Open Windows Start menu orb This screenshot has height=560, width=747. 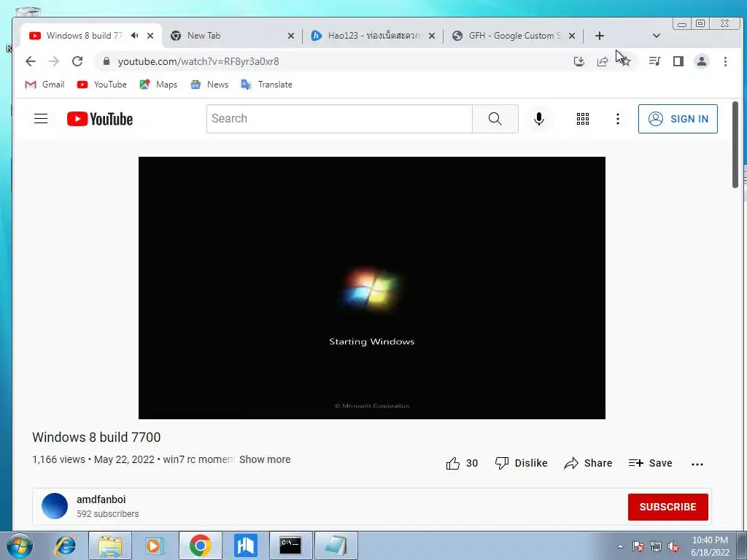(x=20, y=545)
